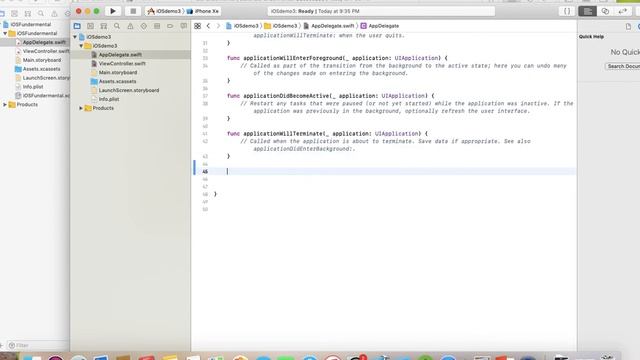Go back in editor history
Screen dimensions: 640x360
click(208, 26)
